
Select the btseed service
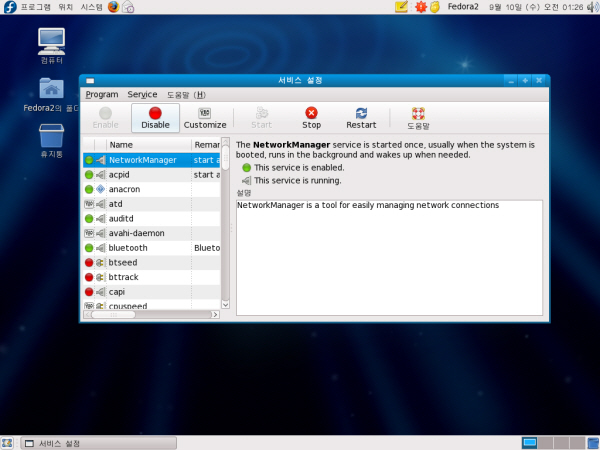click(152, 262)
